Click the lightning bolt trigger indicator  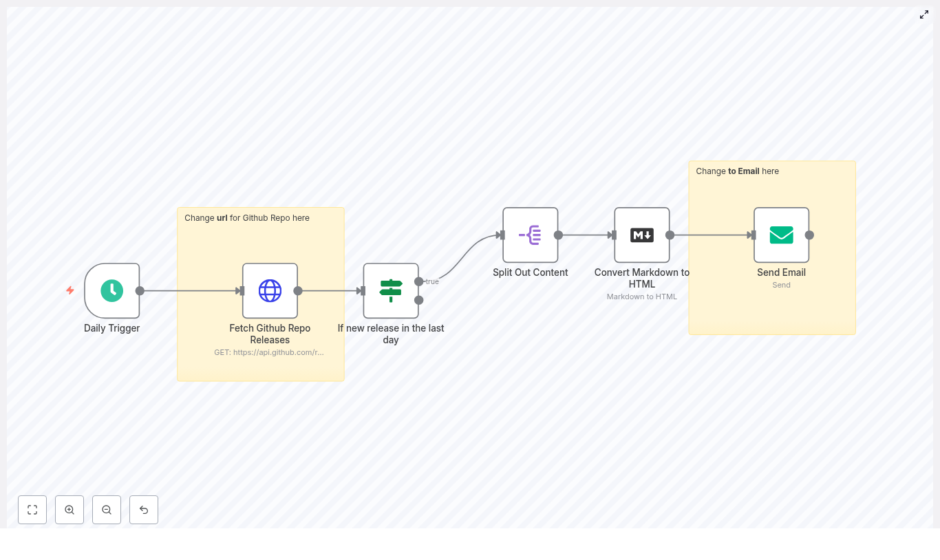point(70,290)
